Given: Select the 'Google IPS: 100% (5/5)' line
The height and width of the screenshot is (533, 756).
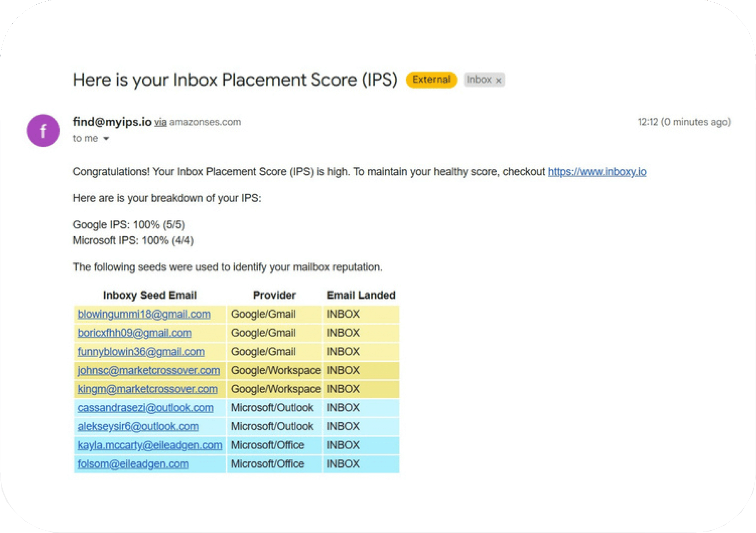Looking at the screenshot, I should 129,225.
